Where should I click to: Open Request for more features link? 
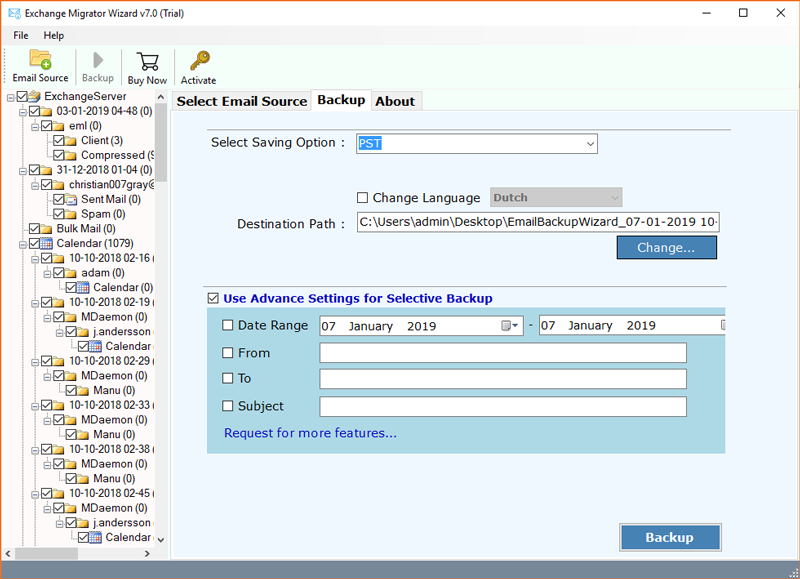(310, 433)
